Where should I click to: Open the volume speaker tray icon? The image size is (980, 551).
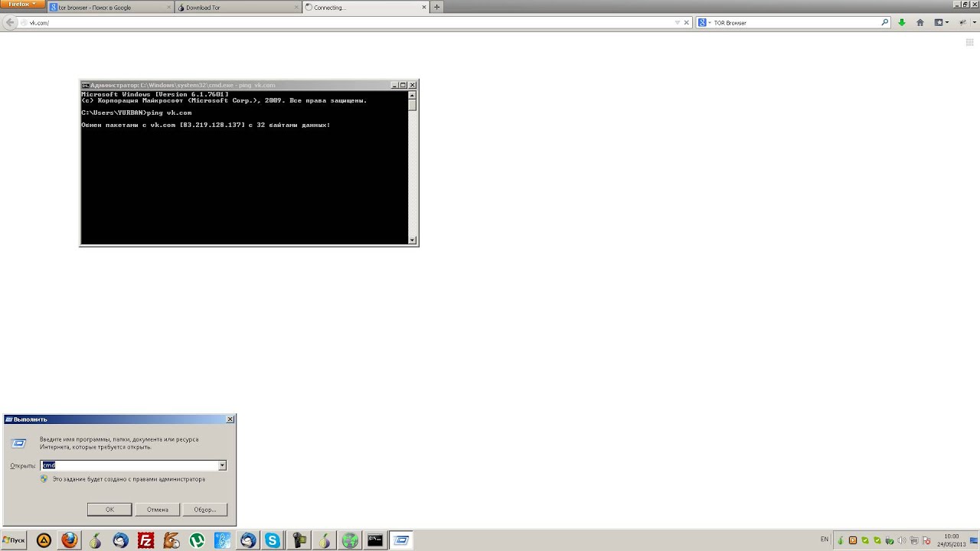click(902, 540)
